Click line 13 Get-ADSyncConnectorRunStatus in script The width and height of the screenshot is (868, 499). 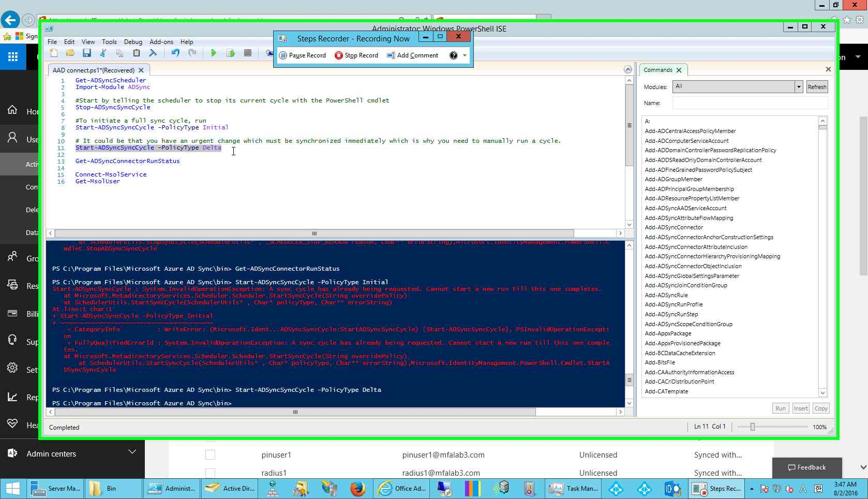(x=127, y=161)
